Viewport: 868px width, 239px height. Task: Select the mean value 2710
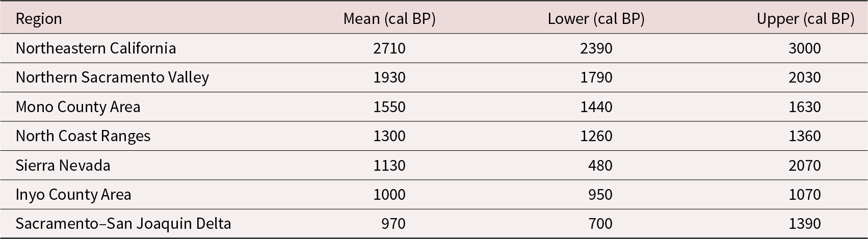point(389,48)
